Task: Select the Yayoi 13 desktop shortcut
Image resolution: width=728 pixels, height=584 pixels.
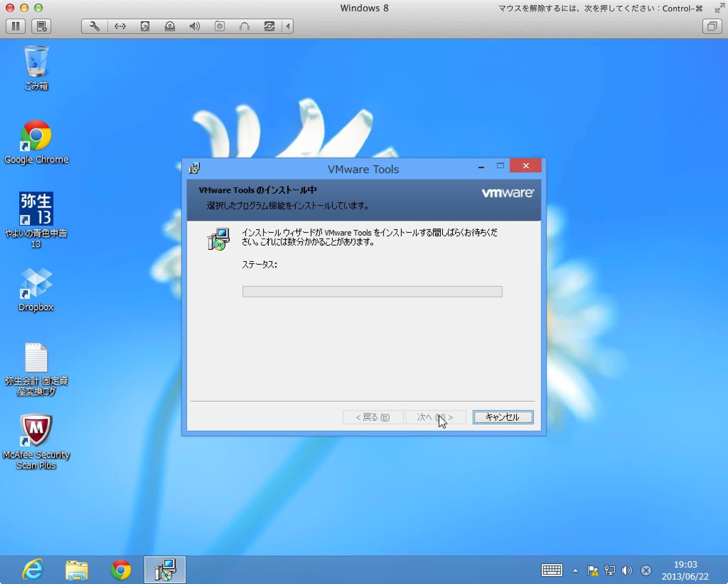Action: (36, 220)
